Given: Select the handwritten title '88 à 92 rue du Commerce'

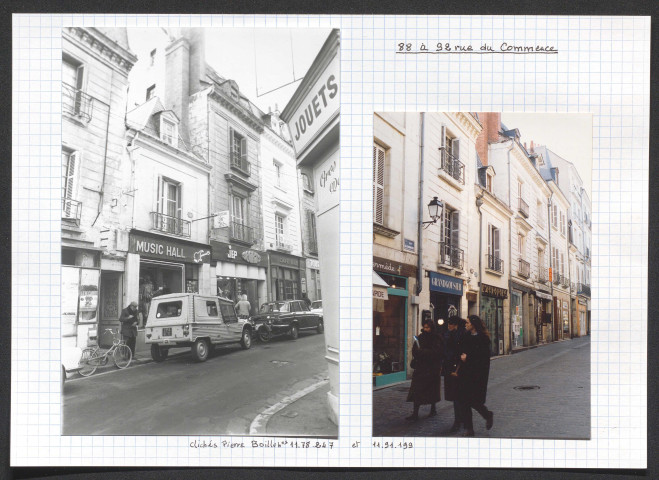Looking at the screenshot, I should point(477,47).
